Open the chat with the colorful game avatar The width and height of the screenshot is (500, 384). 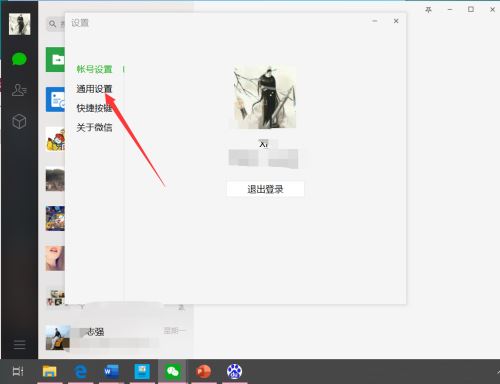coord(55,219)
